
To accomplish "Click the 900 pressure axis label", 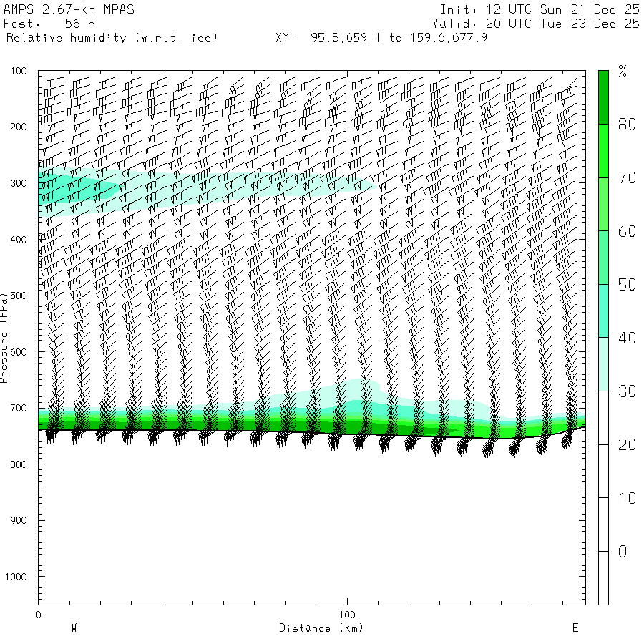I will (19, 520).
